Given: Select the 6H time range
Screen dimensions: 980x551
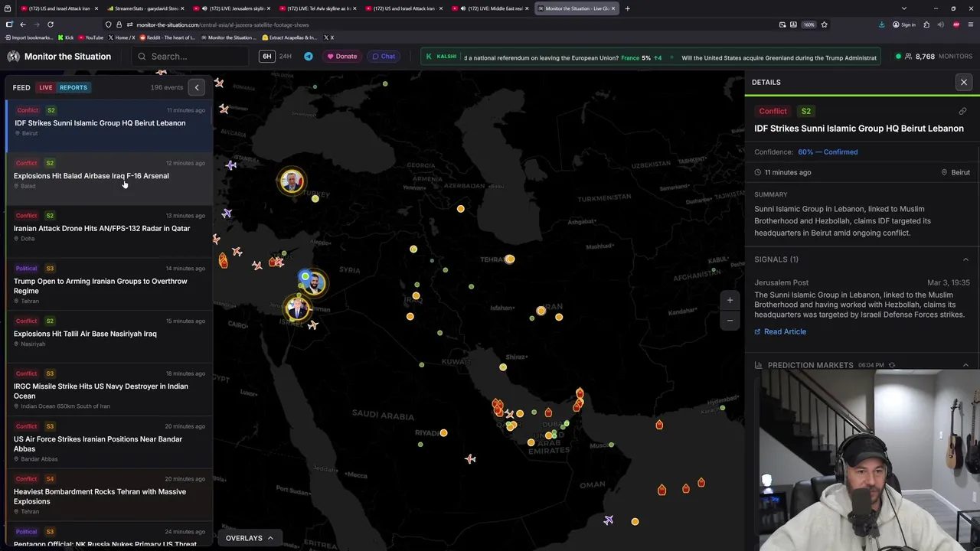Looking at the screenshot, I should pyautogui.click(x=266, y=57).
